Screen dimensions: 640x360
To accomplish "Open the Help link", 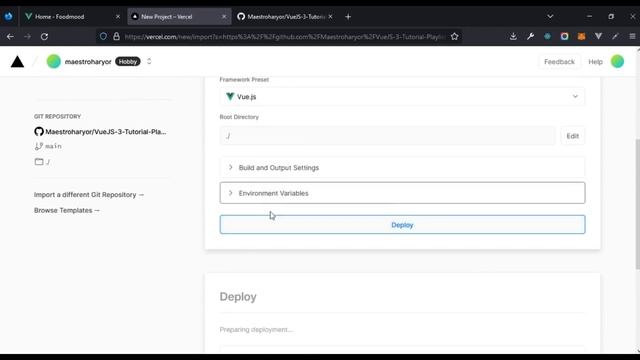I will click(x=595, y=62).
